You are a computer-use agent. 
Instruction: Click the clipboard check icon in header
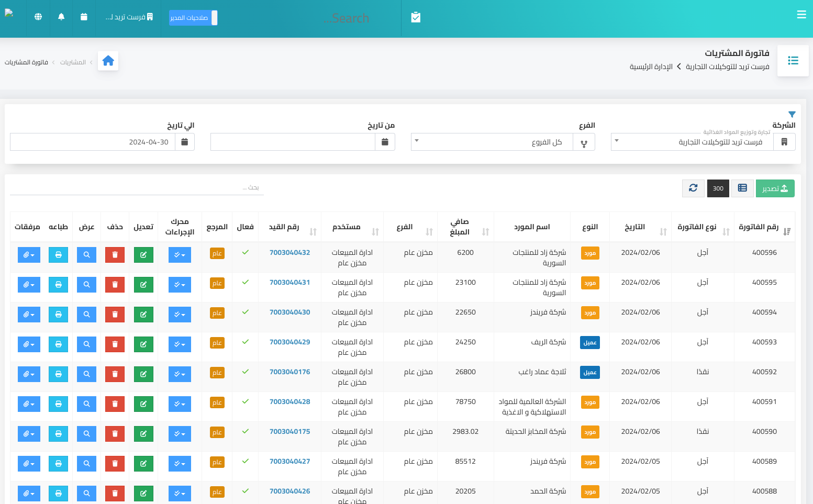(416, 17)
